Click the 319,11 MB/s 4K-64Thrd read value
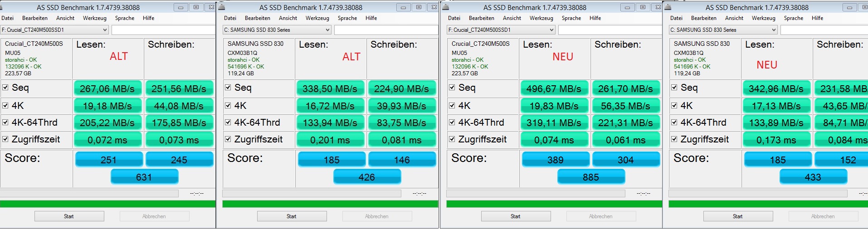Screen dimensions: 868x230 click(x=554, y=122)
